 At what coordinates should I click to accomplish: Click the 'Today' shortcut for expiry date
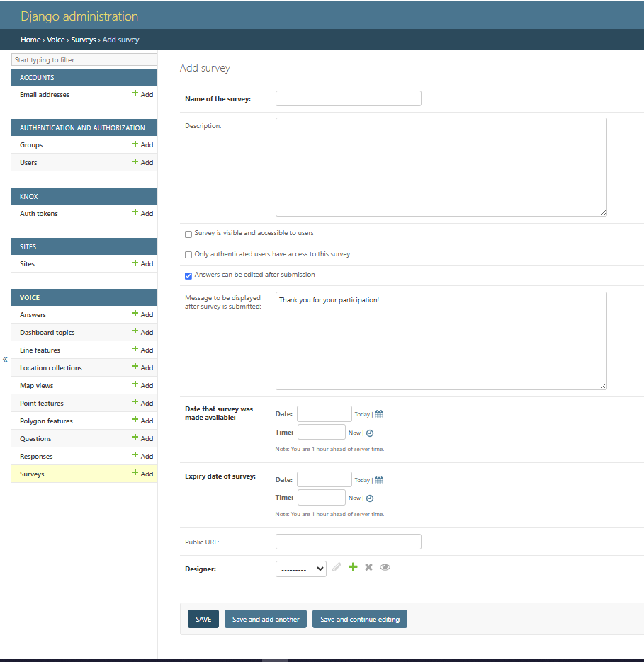[x=363, y=479]
